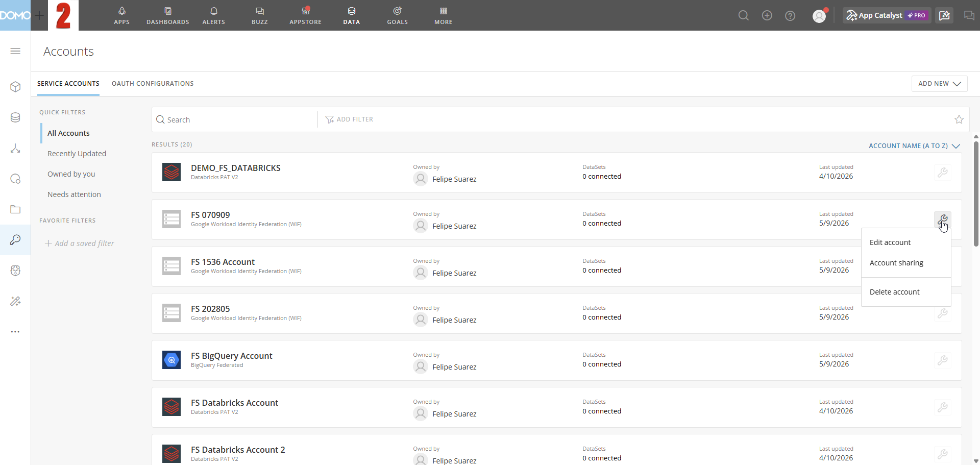Open Buzz chat navigation icon

tap(259, 15)
